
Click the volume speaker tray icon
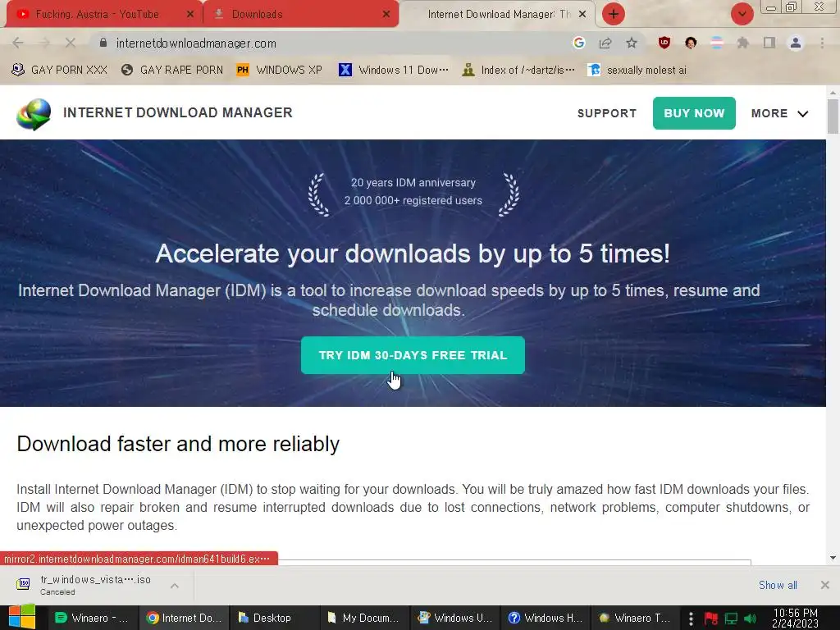click(x=750, y=619)
